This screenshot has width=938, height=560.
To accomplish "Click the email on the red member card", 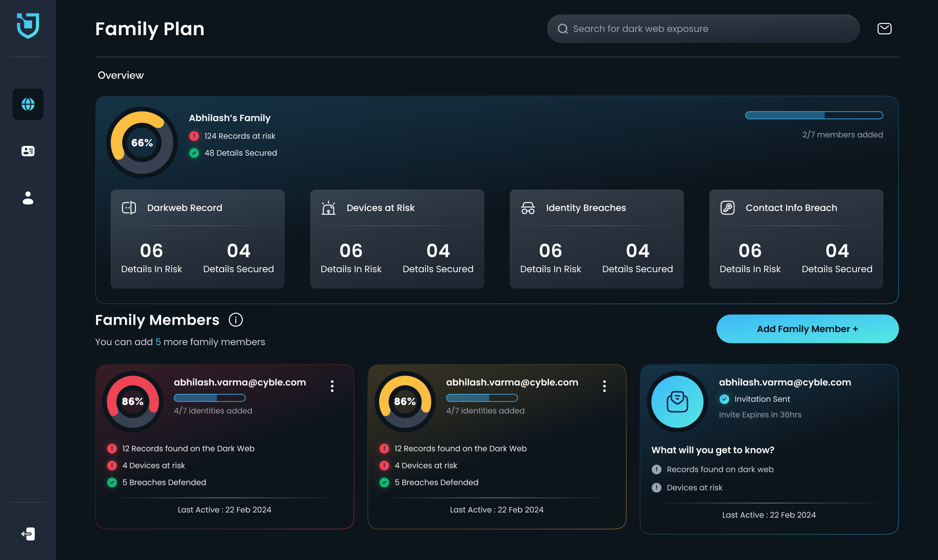I will [240, 382].
